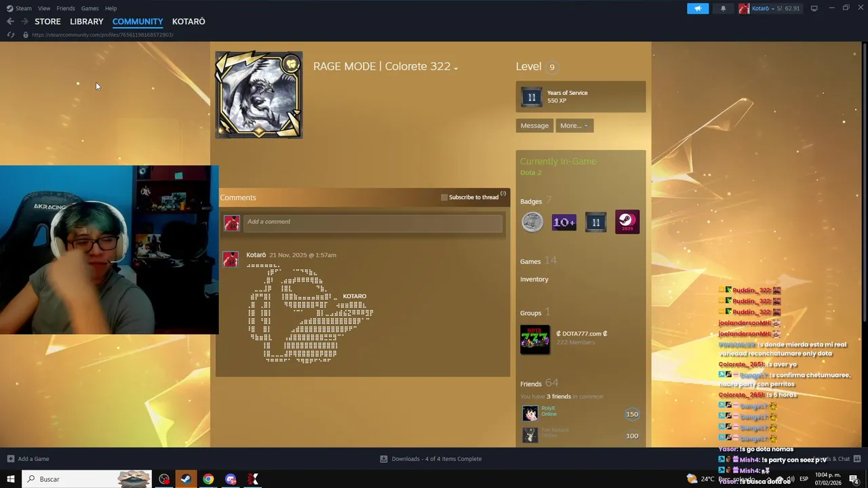
Task: Toggle Subscribe to thread checkbox
Action: (444, 197)
